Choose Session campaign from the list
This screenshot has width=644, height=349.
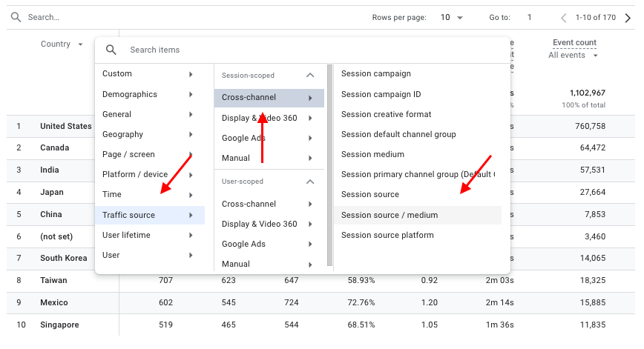pos(375,74)
